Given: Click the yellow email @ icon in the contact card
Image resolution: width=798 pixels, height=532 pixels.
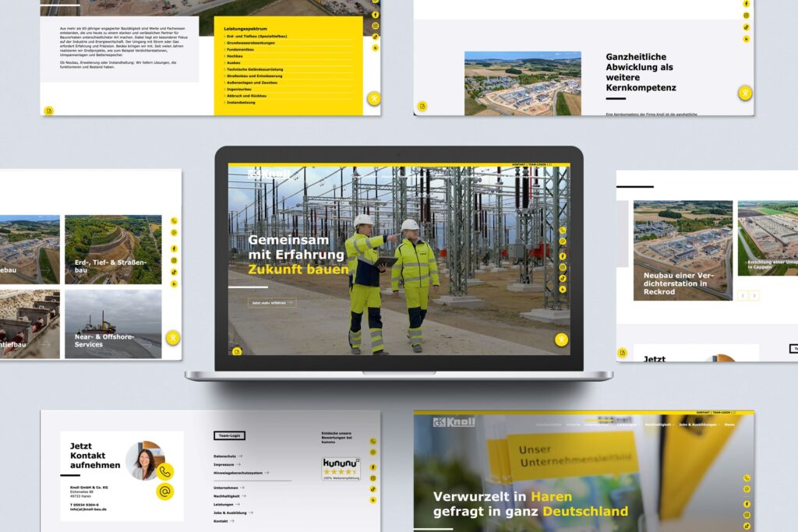Looking at the screenshot, I should (x=165, y=491).
